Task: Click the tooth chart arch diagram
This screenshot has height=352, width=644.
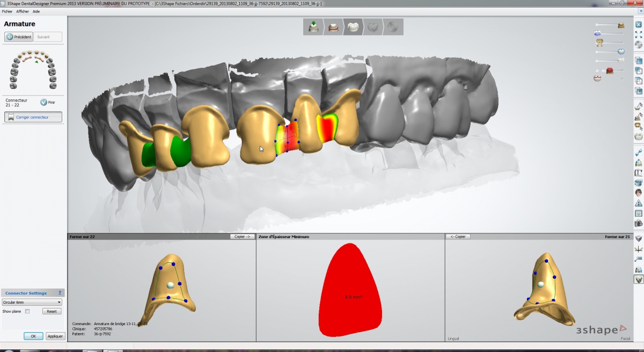Action: (33, 70)
